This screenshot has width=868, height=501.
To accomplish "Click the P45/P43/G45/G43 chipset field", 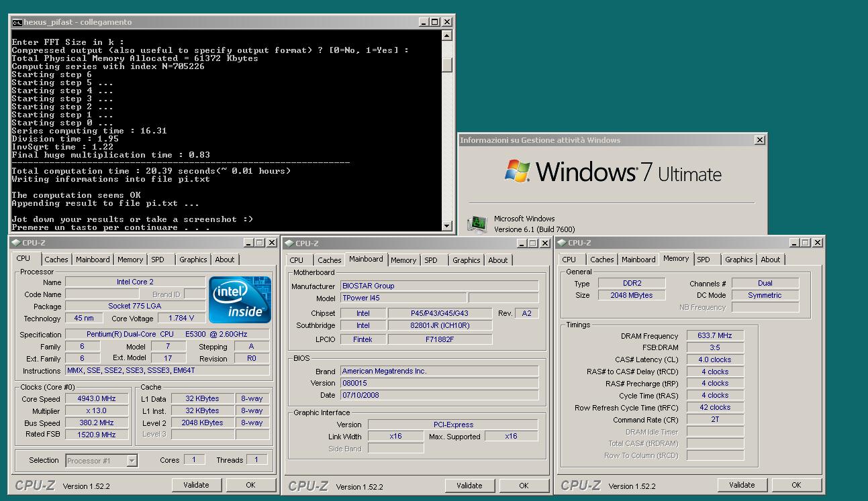I will 440,313.
